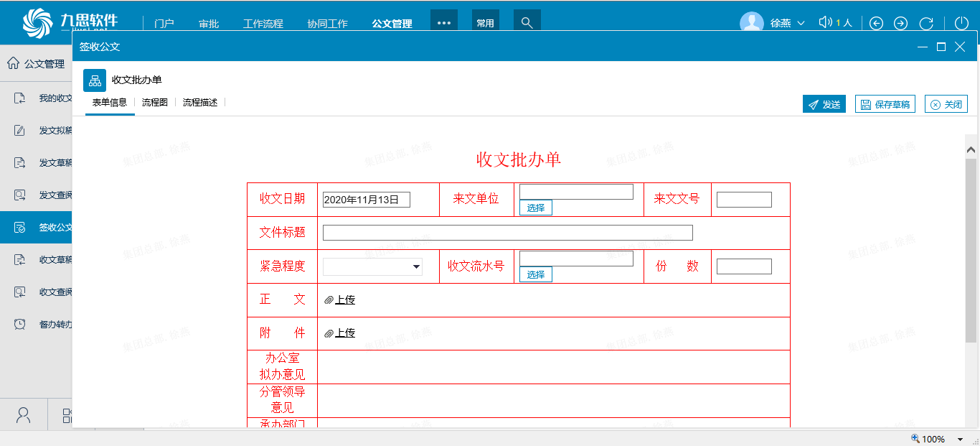Click 上传 link in 正文 row
The image size is (980, 446).
pos(345,299)
